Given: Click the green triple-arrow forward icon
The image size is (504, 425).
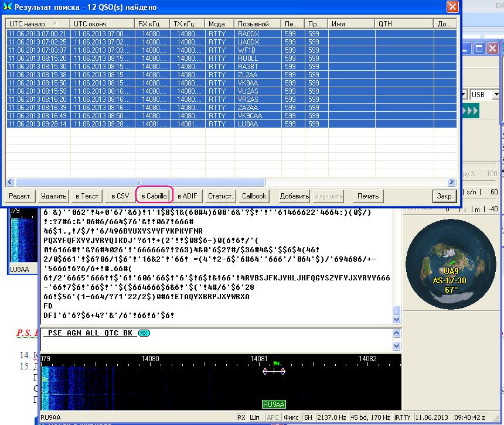Looking at the screenshot, I should [x=472, y=111].
